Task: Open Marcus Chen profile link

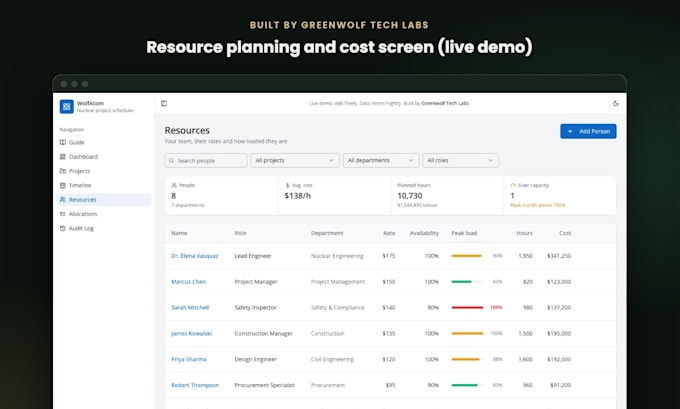Action: tap(189, 281)
